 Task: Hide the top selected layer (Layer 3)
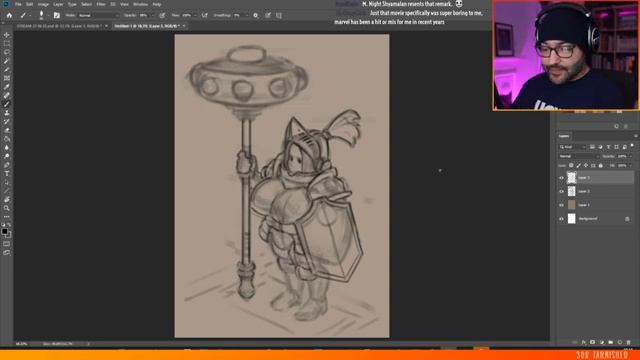coord(561,178)
